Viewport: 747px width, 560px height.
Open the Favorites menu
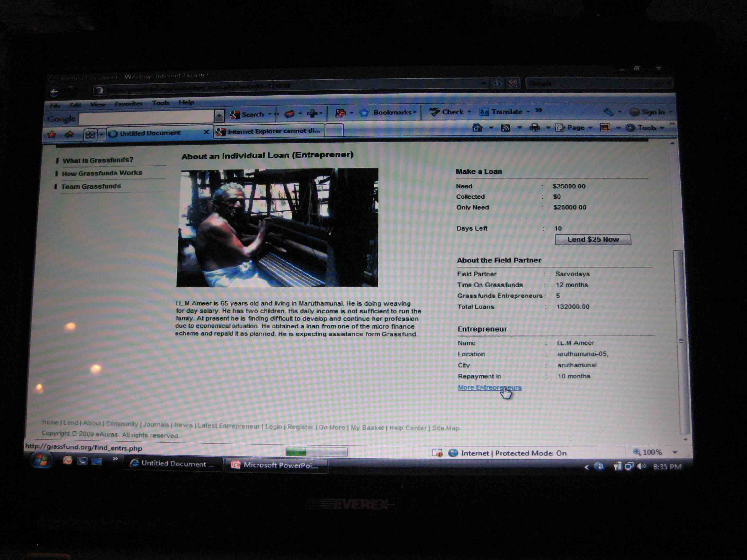[x=128, y=104]
